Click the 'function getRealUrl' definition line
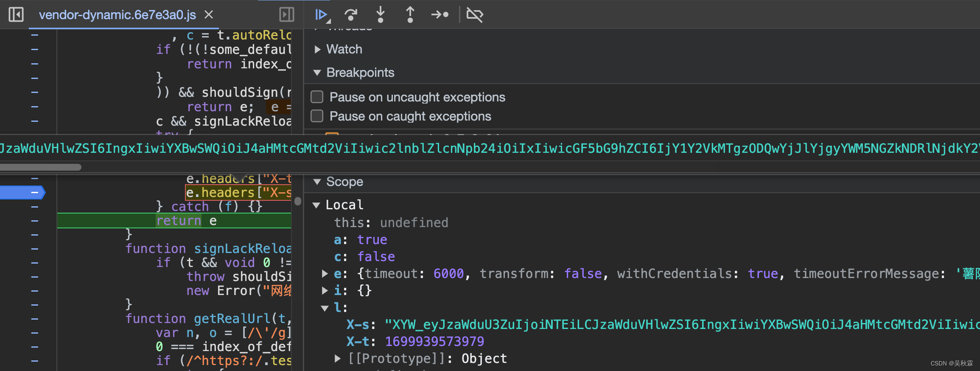980x371 pixels. click(x=208, y=318)
